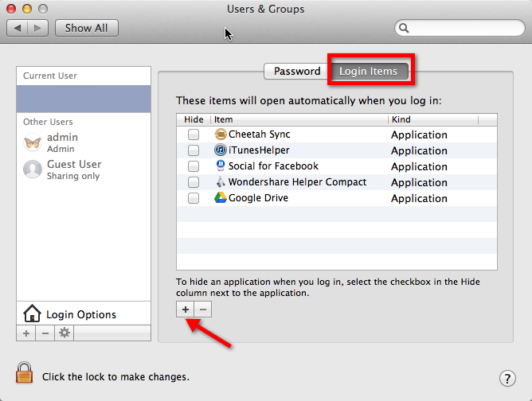Click the Guest User silhouette avatar
Image resolution: width=532 pixels, height=401 pixels.
coord(33,169)
